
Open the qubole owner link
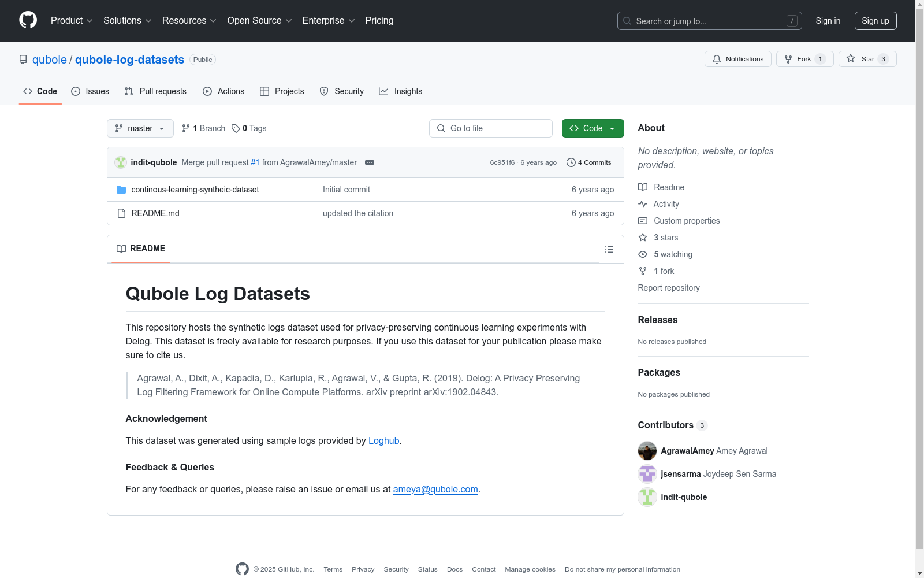point(50,60)
